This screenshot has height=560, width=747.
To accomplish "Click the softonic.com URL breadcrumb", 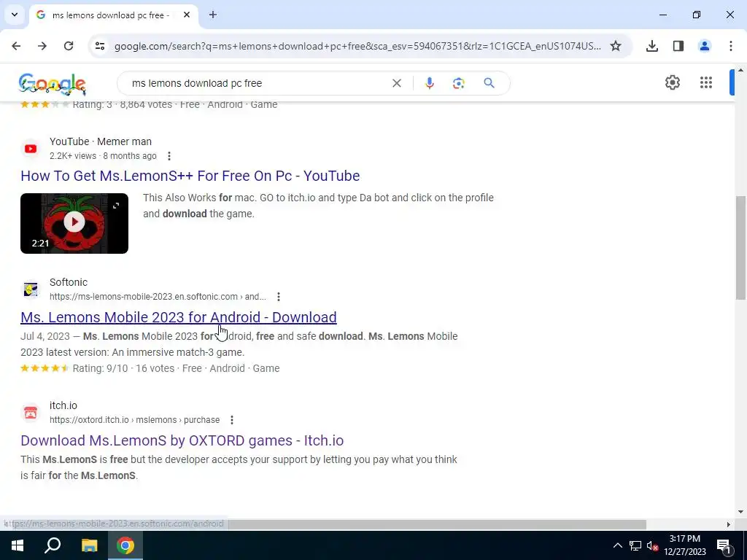I will 158,297.
